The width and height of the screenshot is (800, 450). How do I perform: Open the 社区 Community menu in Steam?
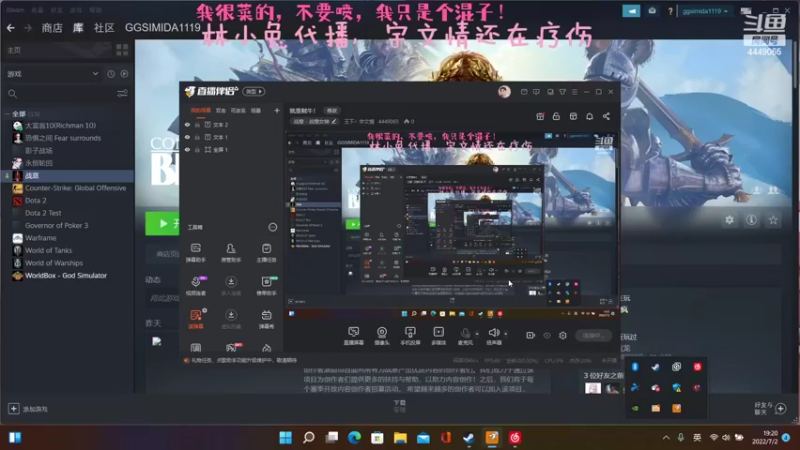click(x=104, y=28)
